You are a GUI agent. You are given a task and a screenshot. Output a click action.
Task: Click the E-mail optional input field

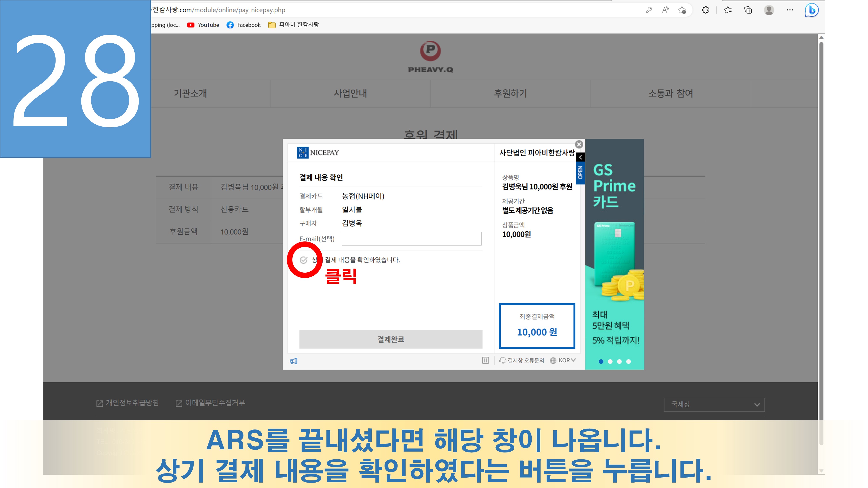click(x=411, y=238)
